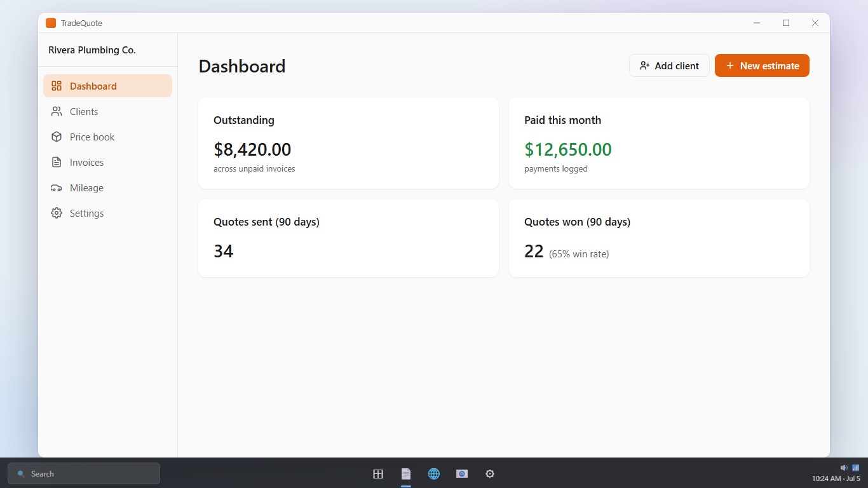
Task: Select the Quotes won (90 days) card
Action: point(659,238)
